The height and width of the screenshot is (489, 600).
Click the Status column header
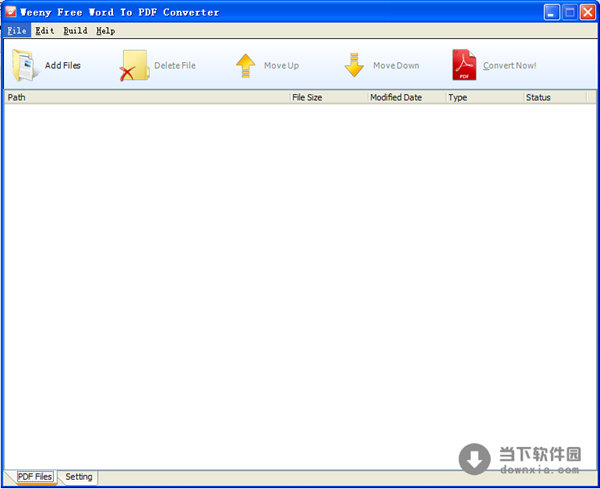[x=551, y=97]
